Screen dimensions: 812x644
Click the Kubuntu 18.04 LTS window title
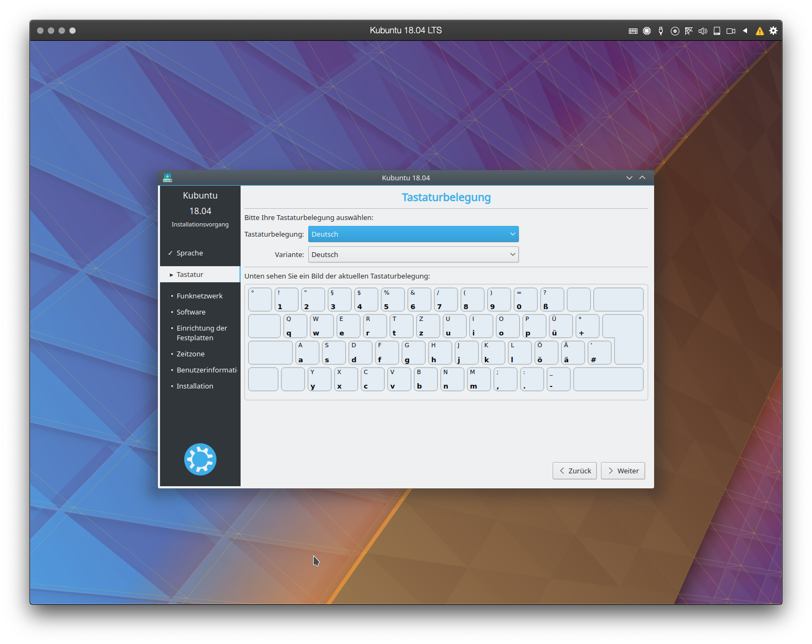point(406,31)
